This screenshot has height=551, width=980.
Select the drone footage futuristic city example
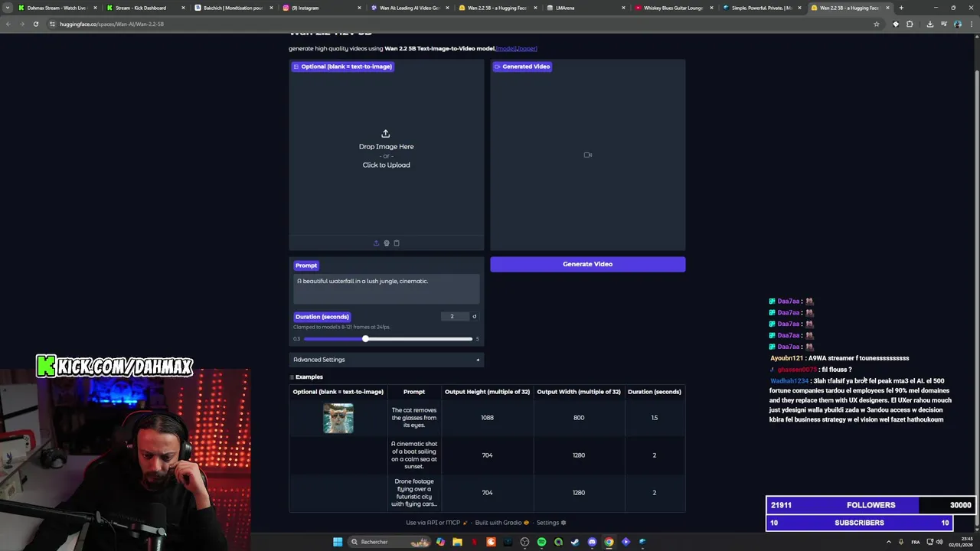414,493
